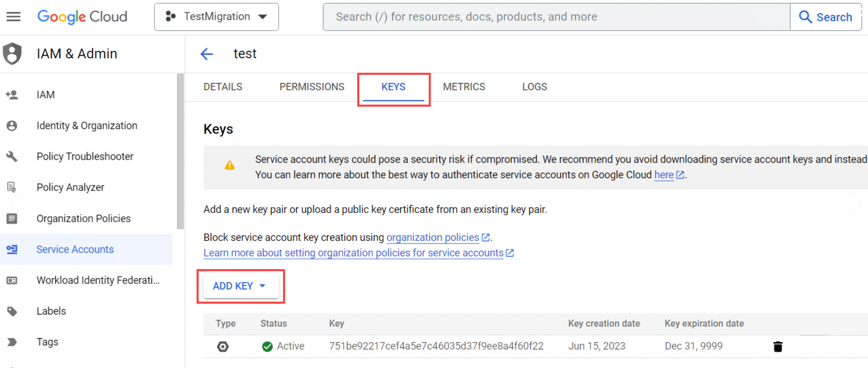The height and width of the screenshot is (368, 868).
Task: Click the IAM & Admin shield icon
Action: click(12, 53)
